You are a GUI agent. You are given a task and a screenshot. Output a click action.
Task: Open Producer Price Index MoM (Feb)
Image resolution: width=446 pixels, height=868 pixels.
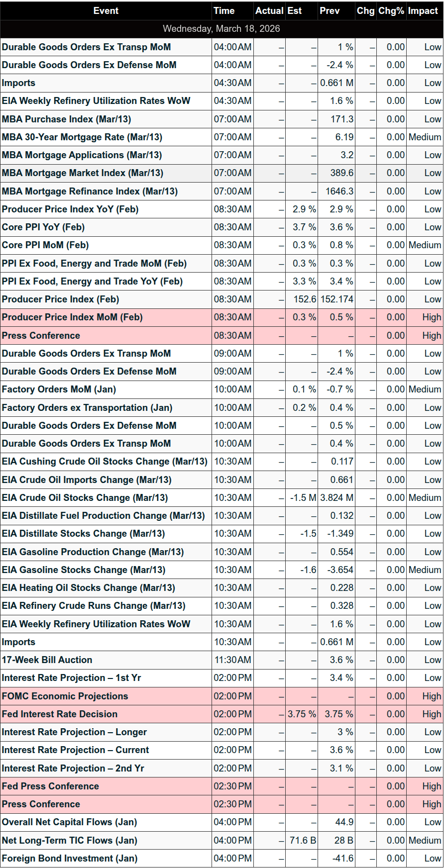pyautogui.click(x=72, y=317)
